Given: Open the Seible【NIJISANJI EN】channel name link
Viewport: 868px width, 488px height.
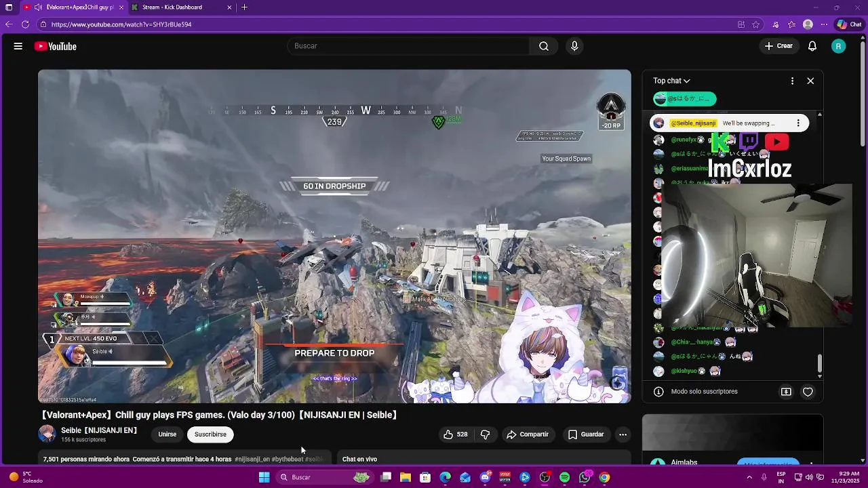Looking at the screenshot, I should coord(99,430).
